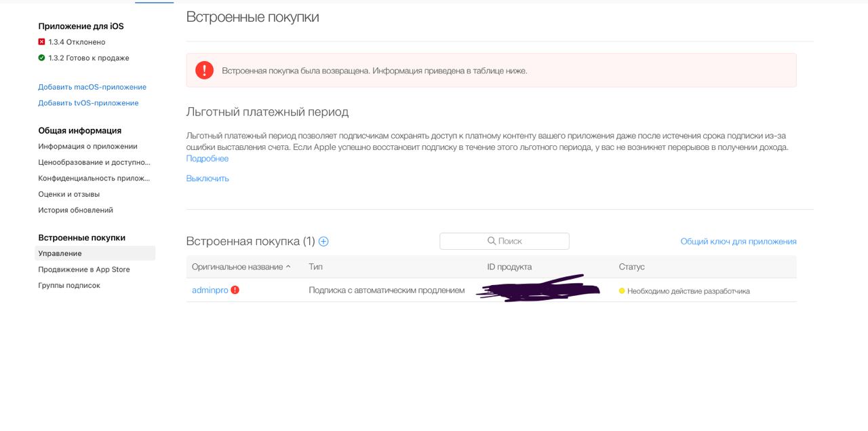Screen dimensions: 868x431
Task: Click the magnifier icon in search box
Action: coord(492,241)
